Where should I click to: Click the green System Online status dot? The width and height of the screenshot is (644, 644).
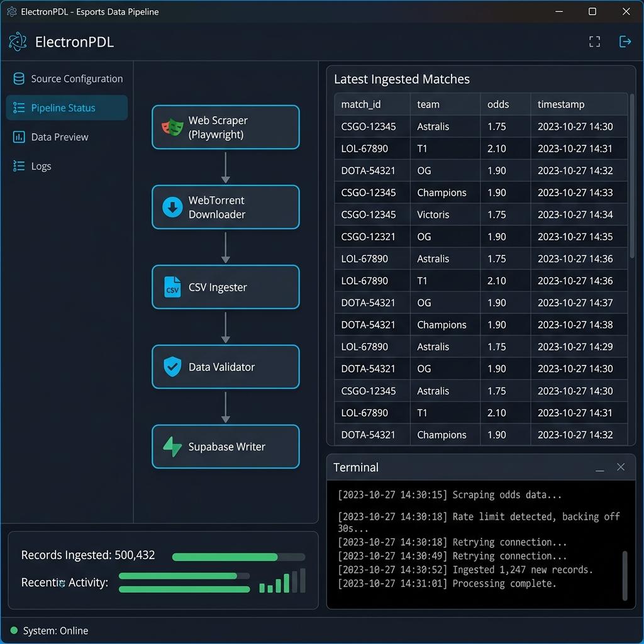click(14, 630)
